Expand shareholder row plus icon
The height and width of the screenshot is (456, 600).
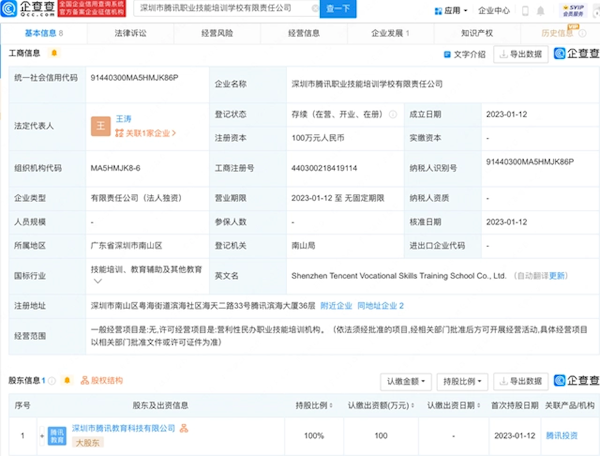[42, 436]
